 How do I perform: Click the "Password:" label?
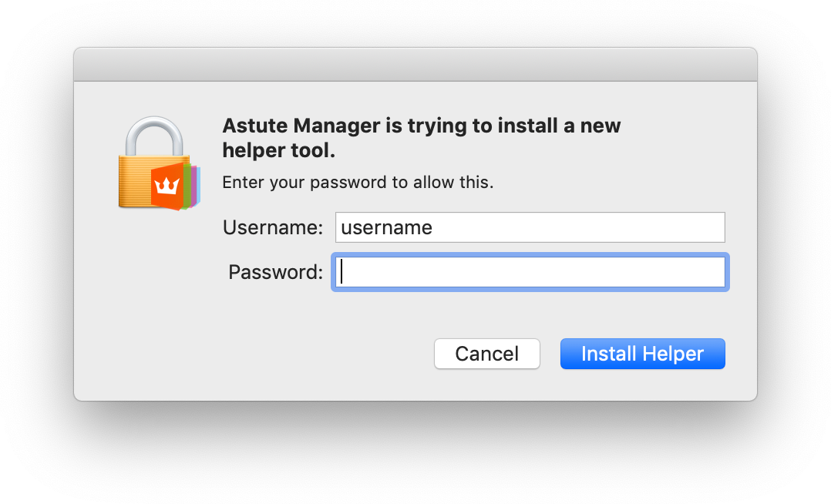(275, 272)
